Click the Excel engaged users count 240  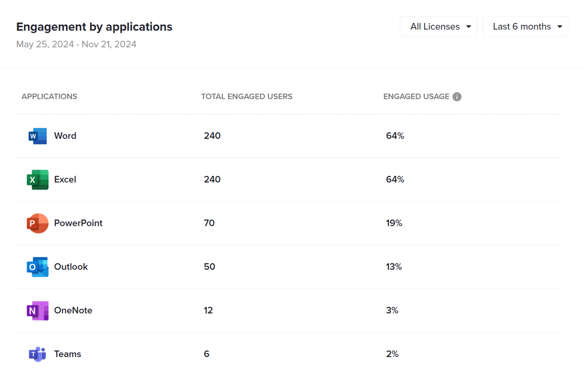(x=212, y=179)
